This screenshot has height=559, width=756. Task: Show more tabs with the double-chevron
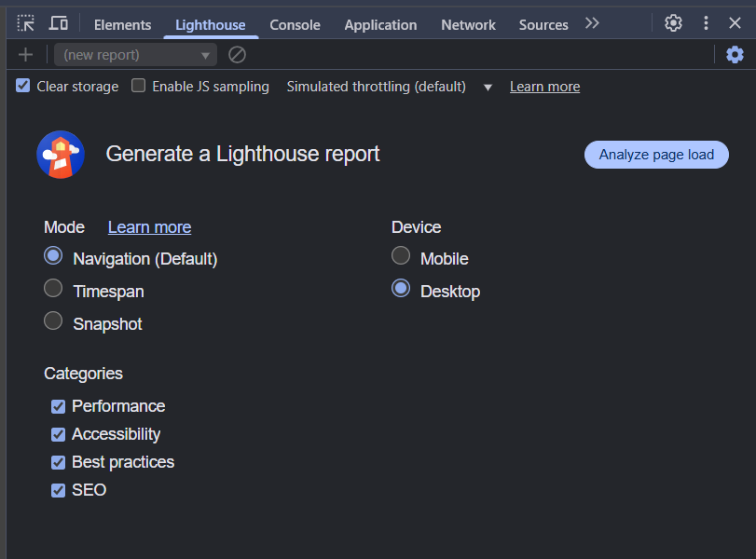coord(592,23)
